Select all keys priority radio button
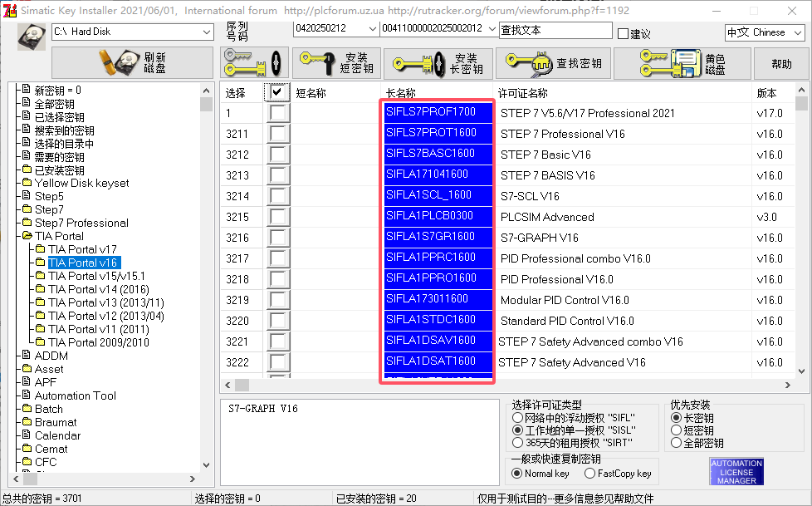812x506 pixels. tap(676, 442)
